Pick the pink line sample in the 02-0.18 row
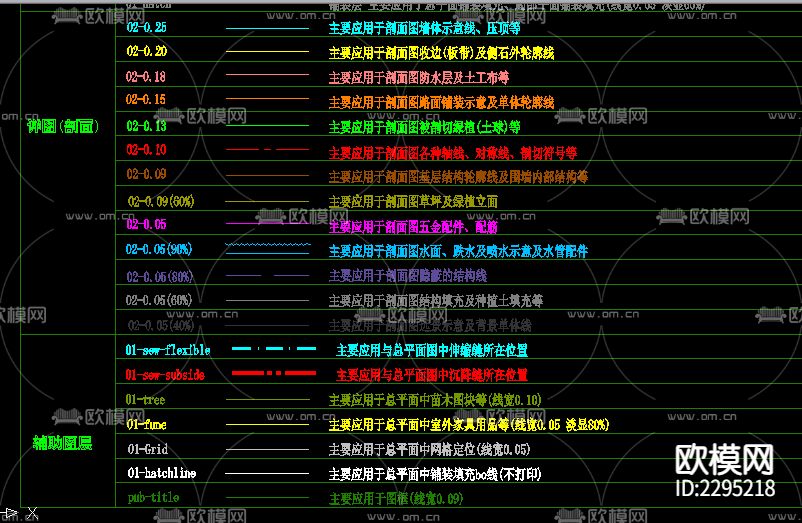Image resolution: width=802 pixels, height=523 pixels. click(268, 75)
